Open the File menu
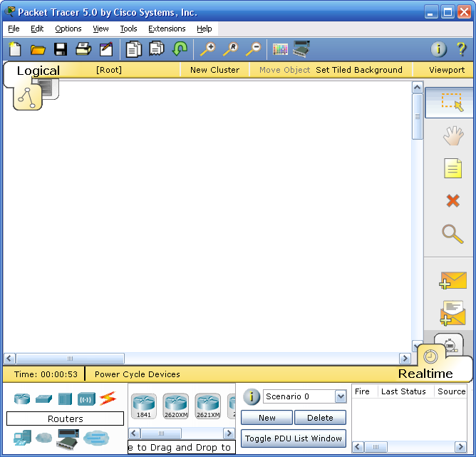 14,29
